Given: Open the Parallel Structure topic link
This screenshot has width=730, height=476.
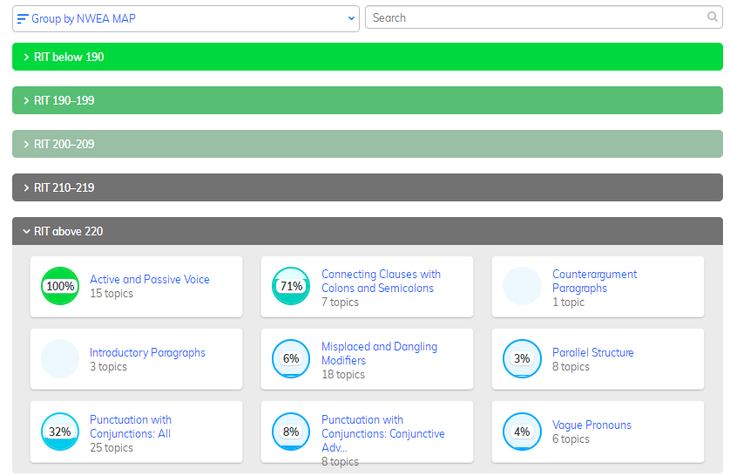Looking at the screenshot, I should pyautogui.click(x=593, y=352).
